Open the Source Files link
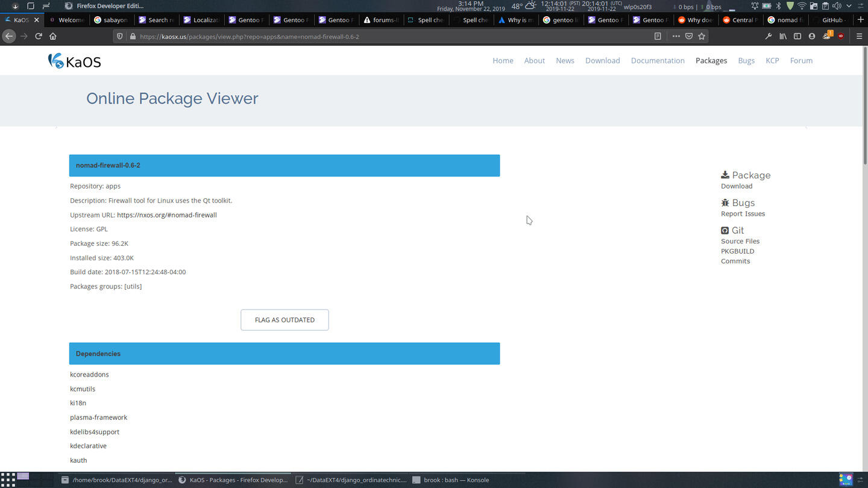 pos(740,241)
